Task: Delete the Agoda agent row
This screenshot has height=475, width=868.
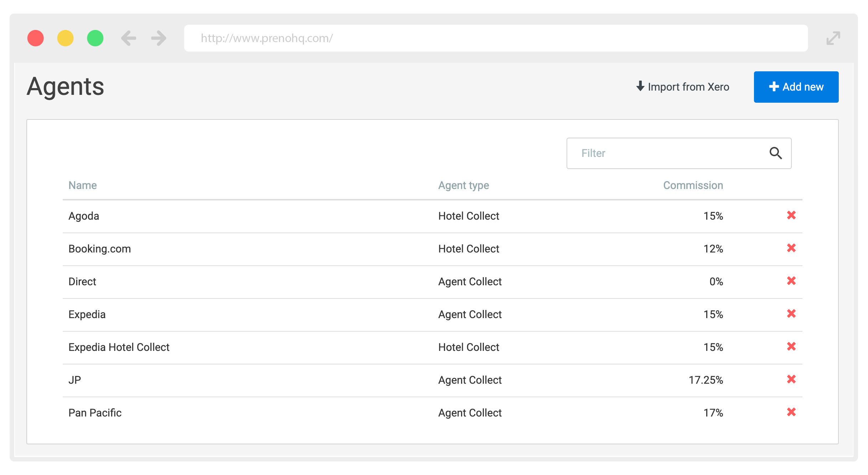Action: tap(791, 215)
